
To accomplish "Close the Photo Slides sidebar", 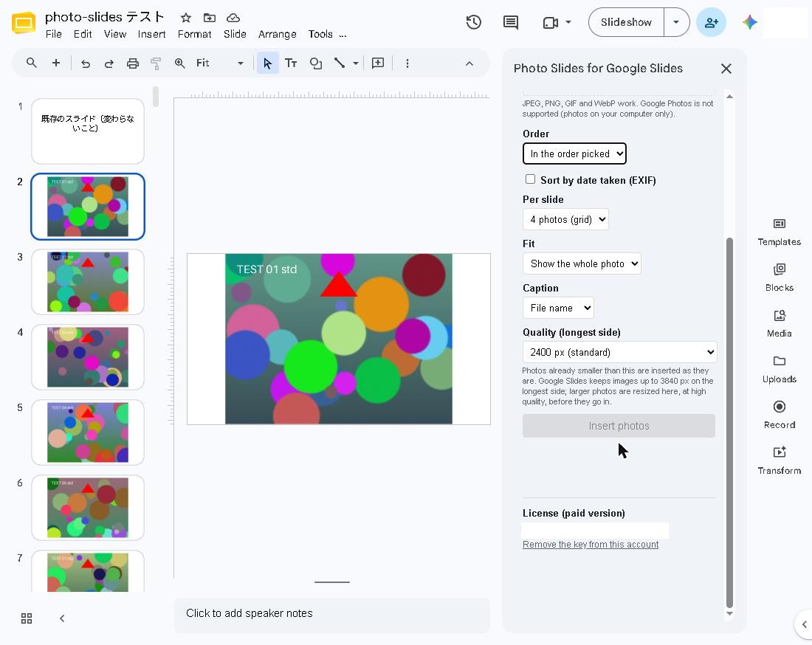I will pos(726,69).
